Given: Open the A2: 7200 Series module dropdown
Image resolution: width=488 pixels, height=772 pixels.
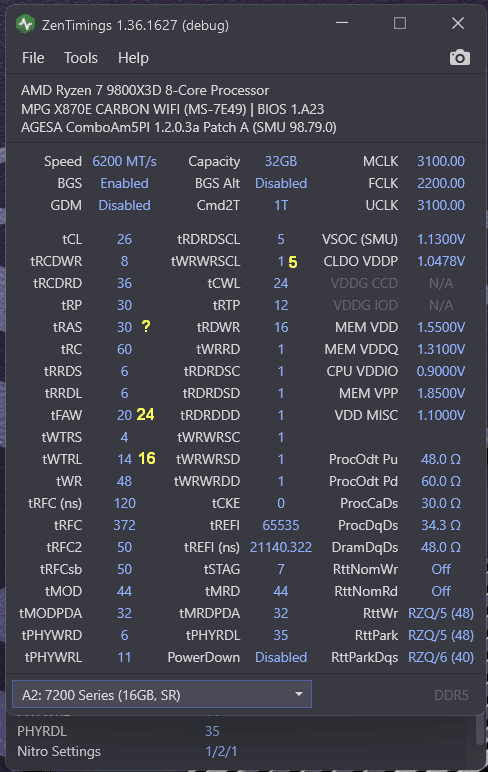Looking at the screenshot, I should point(162,695).
